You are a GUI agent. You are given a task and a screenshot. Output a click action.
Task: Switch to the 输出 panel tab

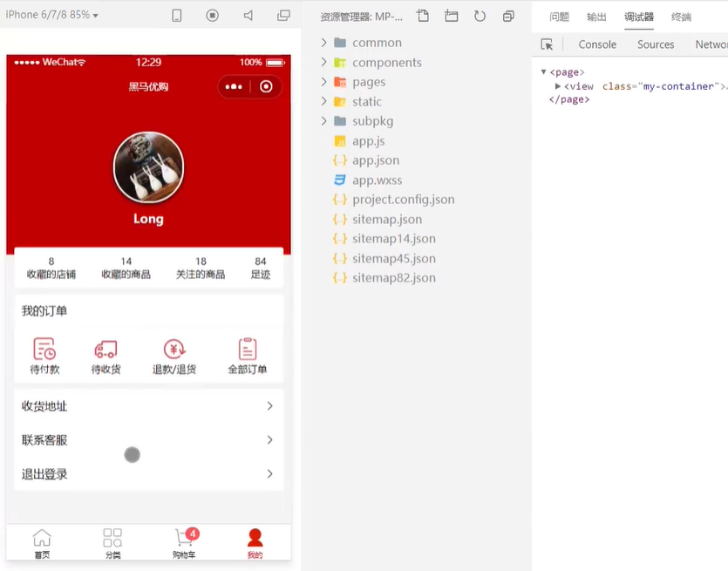[596, 17]
